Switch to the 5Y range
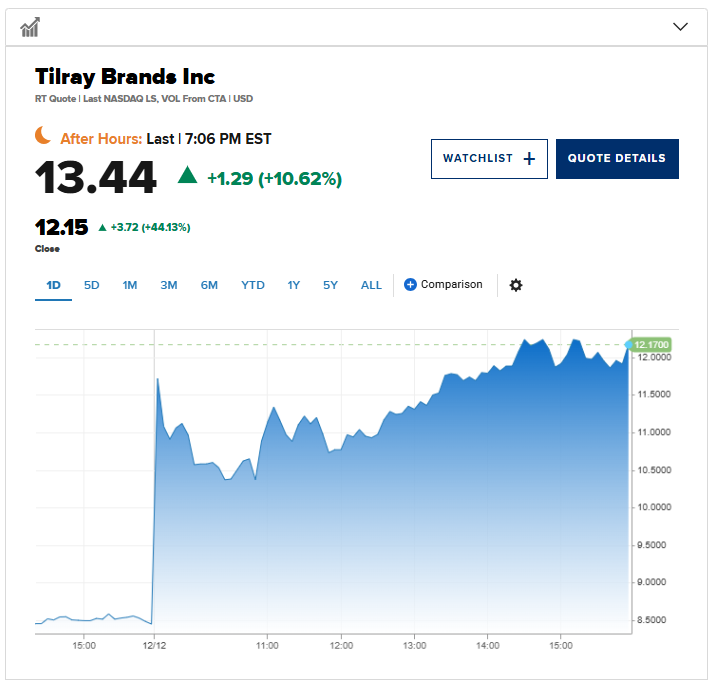This screenshot has height=684, width=714. pyautogui.click(x=331, y=285)
